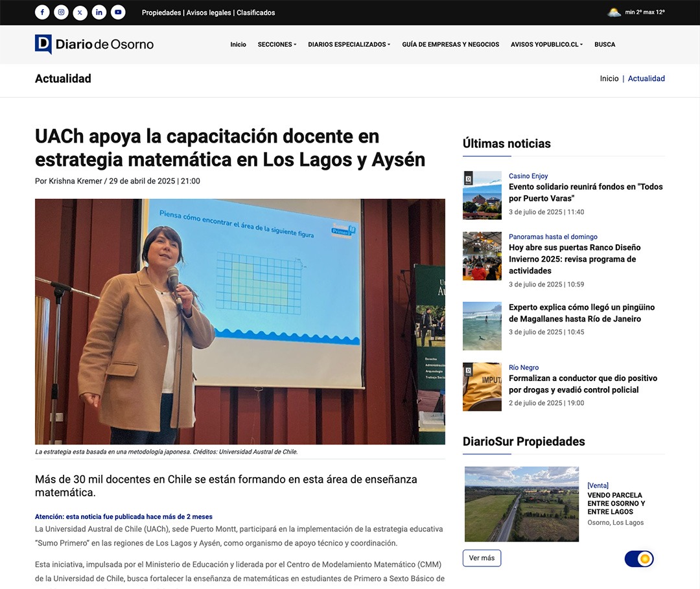This screenshot has height=589, width=700.
Task: Expand the SECCIONES dropdown menu
Action: [x=277, y=45]
